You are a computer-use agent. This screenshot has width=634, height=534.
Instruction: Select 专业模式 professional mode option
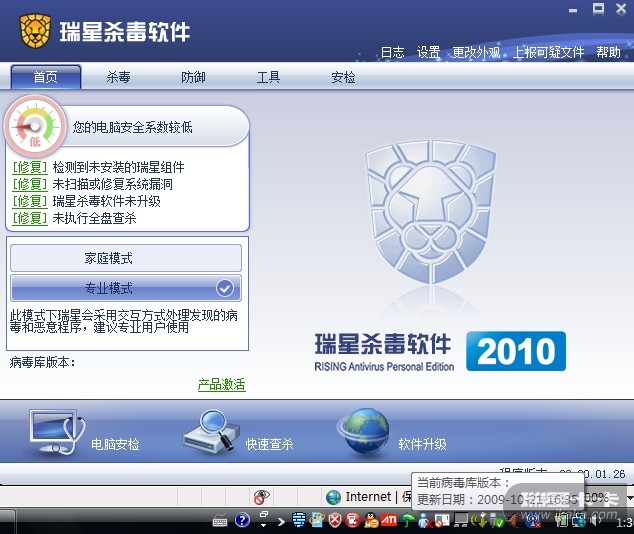[x=126, y=288]
